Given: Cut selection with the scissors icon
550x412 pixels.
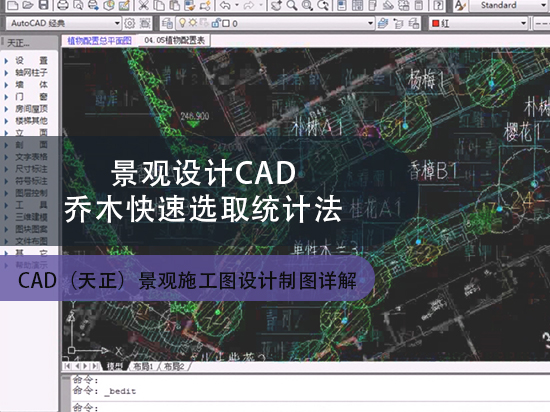Looking at the screenshot, I should 144,5.
